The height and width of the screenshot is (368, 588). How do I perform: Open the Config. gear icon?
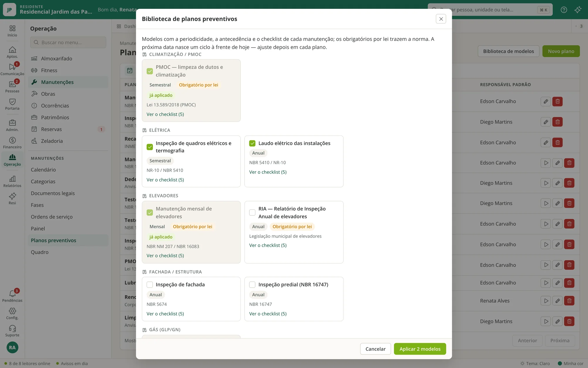[x=12, y=314]
